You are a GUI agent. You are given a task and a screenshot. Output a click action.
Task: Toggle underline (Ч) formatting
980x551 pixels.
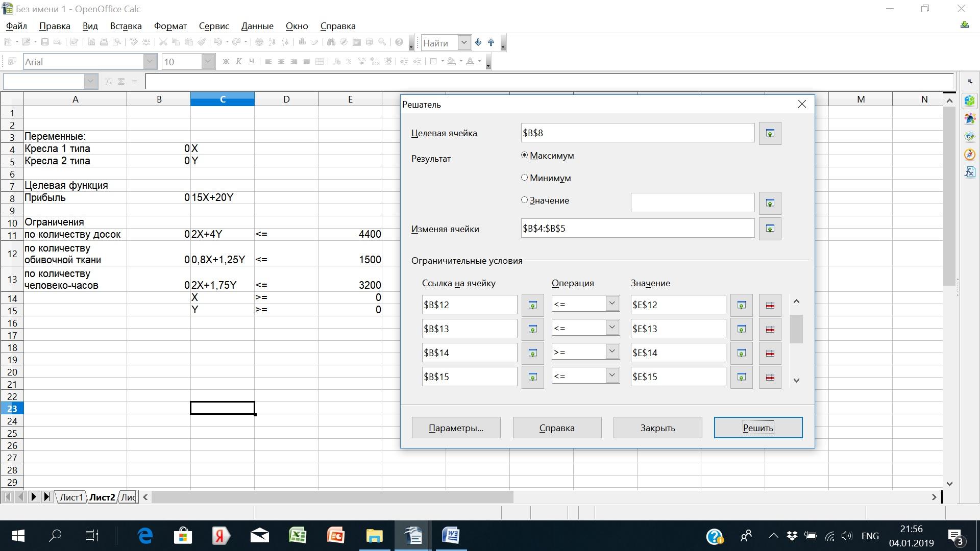252,62
